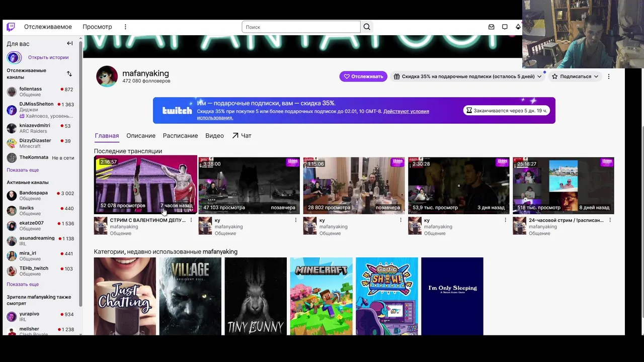Screen dimensions: 644x362
Task: Open options for СТРИМ С ВАЛЕНТИНОМ video
Action: pos(191,220)
